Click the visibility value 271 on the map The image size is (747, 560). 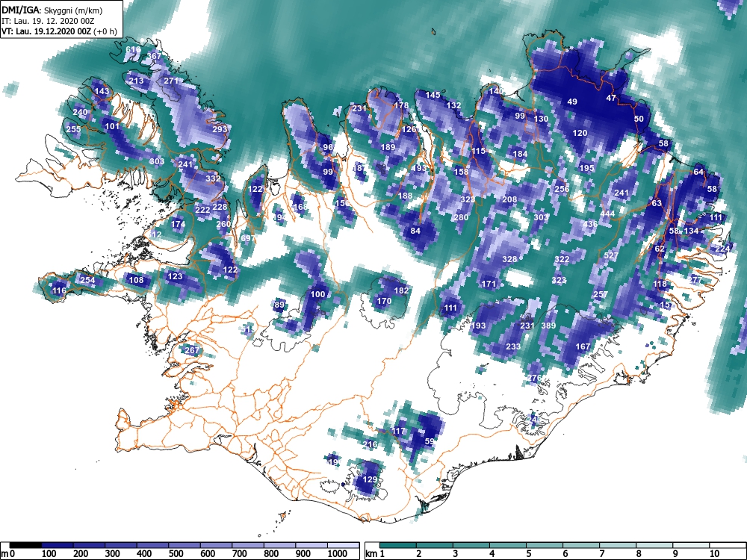pos(171,81)
